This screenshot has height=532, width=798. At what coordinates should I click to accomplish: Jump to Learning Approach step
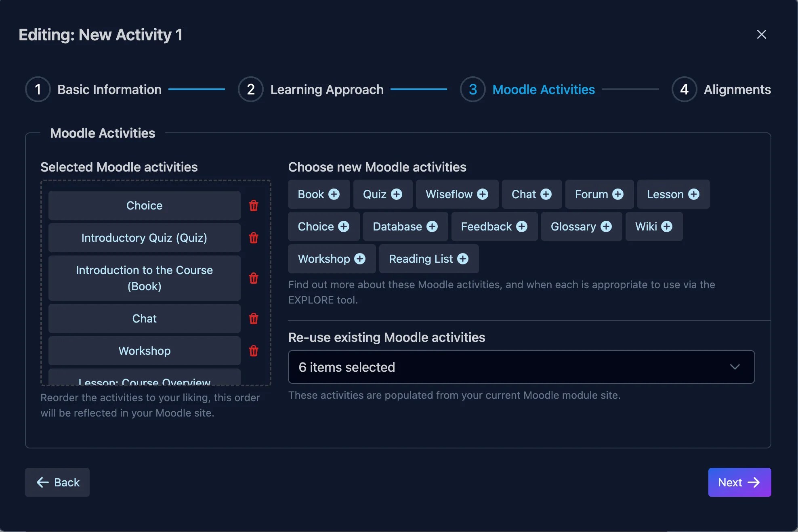(x=311, y=89)
